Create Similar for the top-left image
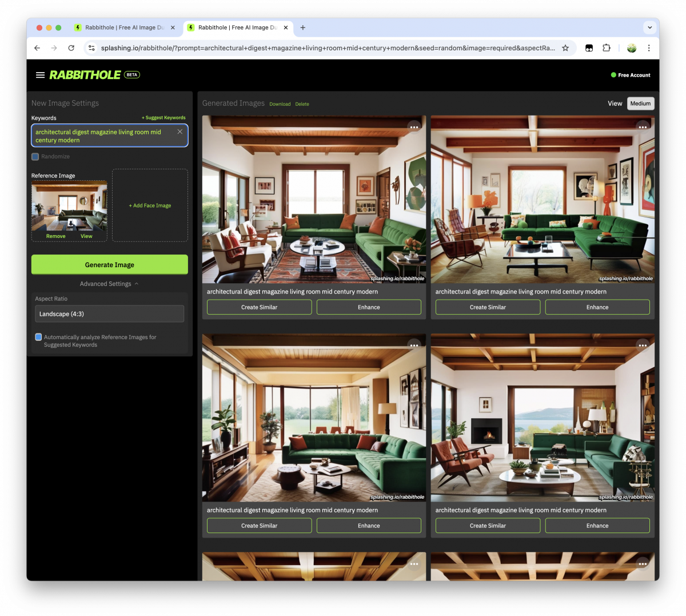686x616 pixels. click(259, 307)
